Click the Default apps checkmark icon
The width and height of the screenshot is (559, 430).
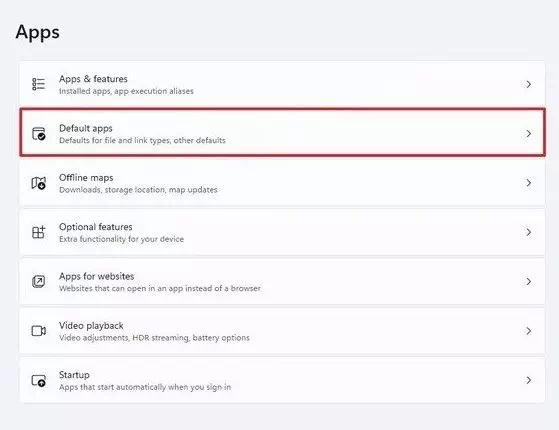point(39,134)
